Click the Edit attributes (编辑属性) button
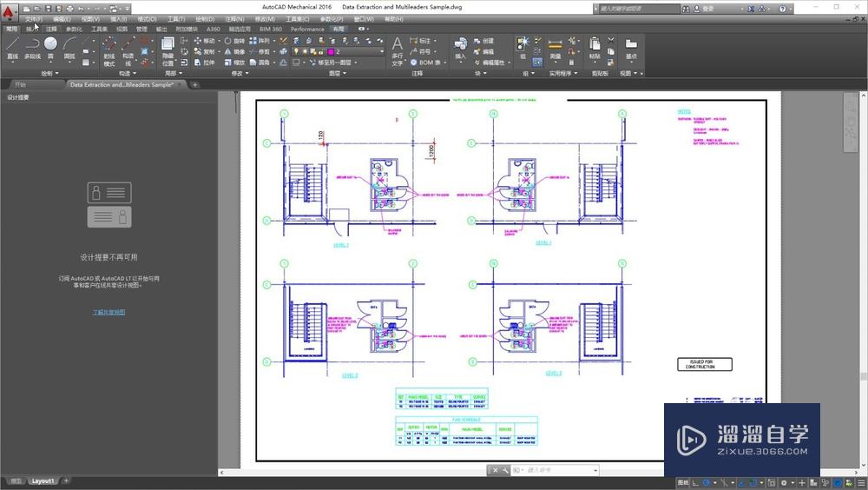The image size is (868, 490). point(490,63)
